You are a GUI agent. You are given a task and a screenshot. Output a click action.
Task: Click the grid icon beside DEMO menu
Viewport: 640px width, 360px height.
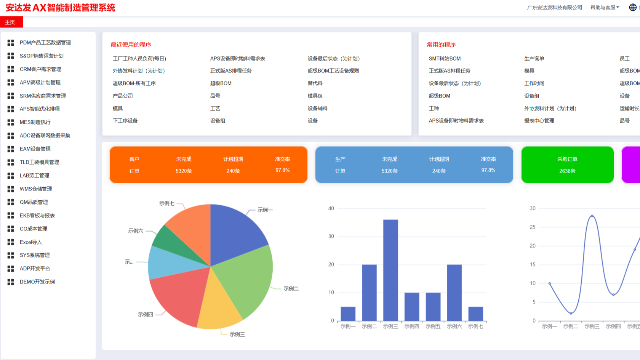(11, 282)
